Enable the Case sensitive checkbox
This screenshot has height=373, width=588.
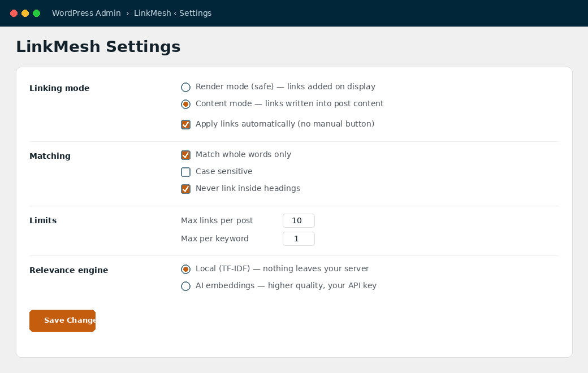(185, 172)
